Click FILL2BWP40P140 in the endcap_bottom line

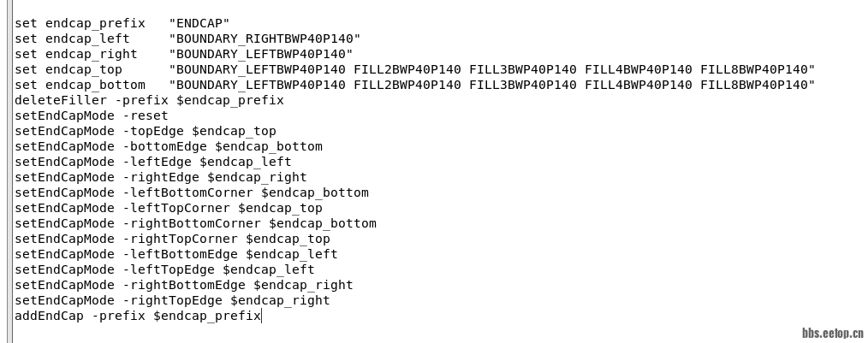pyautogui.click(x=407, y=86)
